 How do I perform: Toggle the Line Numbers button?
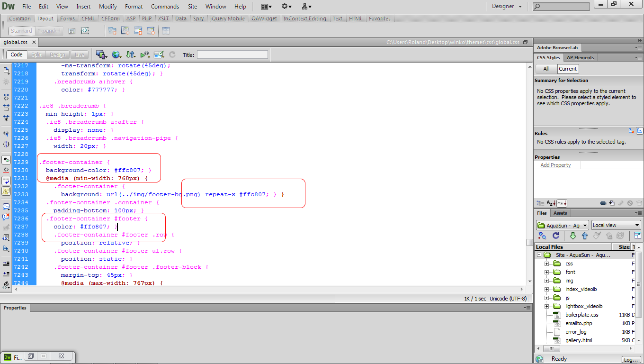coord(6,159)
